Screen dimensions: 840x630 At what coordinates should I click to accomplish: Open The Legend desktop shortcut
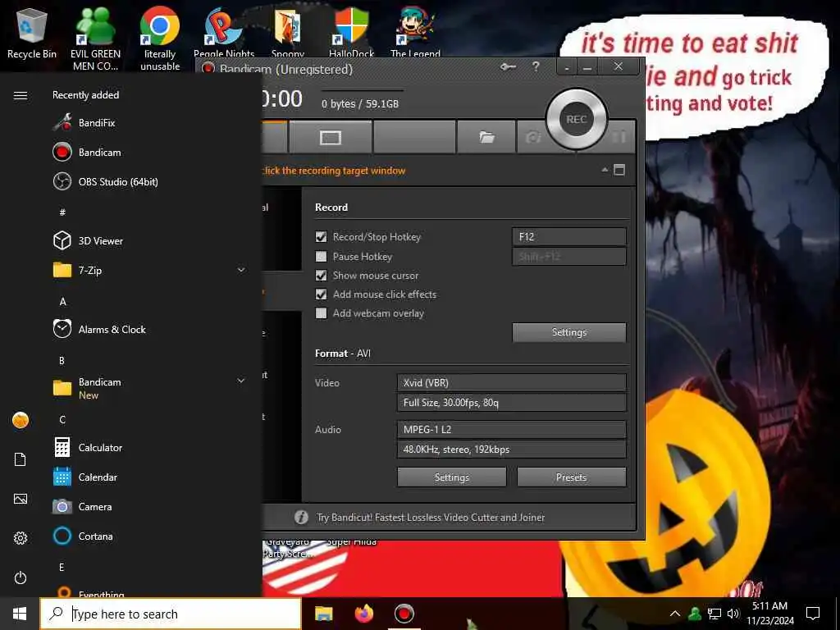click(x=415, y=33)
